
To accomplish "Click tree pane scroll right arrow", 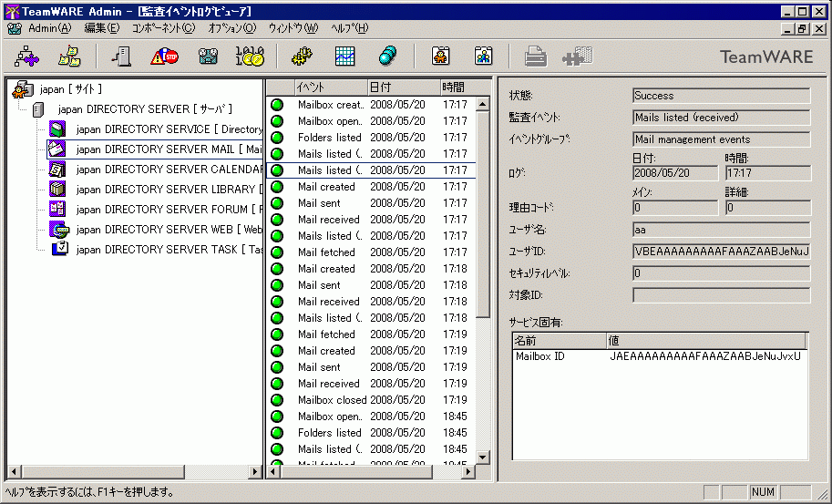I will pos(255,471).
